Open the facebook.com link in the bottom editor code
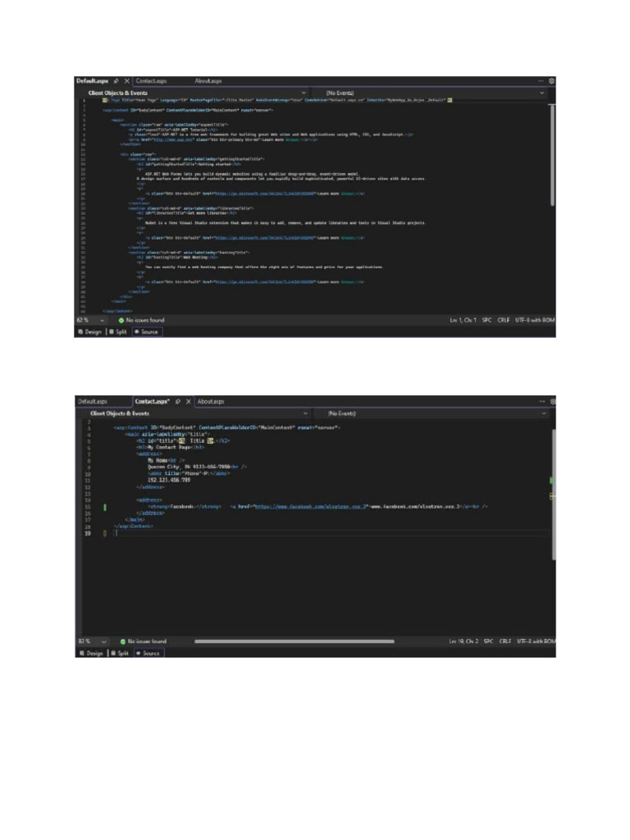Screen dimensions: 630x840 coord(309,506)
